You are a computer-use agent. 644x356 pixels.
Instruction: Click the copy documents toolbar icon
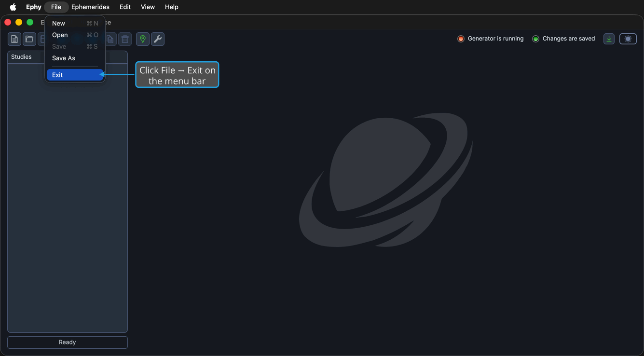(110, 39)
